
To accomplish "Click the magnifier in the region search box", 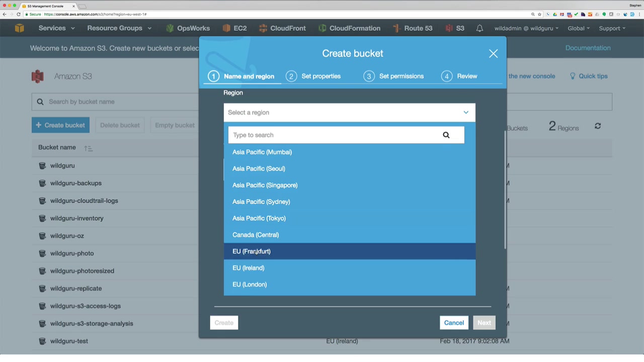I will point(446,135).
